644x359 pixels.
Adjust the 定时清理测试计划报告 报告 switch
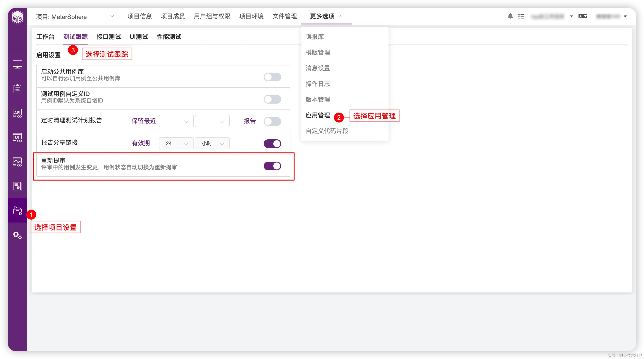[272, 121]
